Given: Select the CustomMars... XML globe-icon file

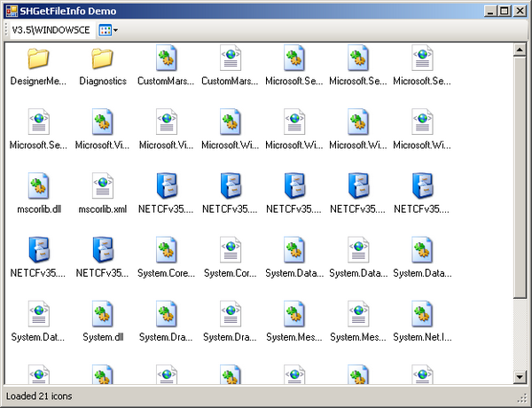Looking at the screenshot, I should click(230, 67).
